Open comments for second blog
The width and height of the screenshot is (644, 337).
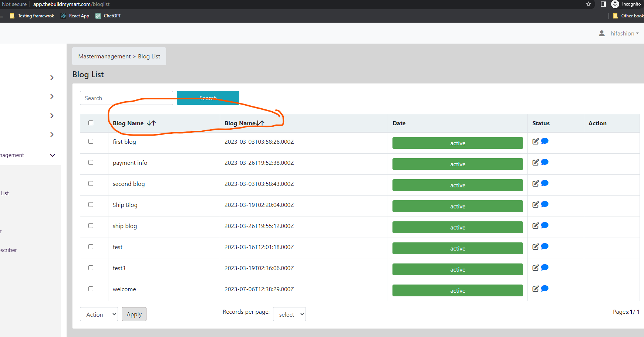545,183
